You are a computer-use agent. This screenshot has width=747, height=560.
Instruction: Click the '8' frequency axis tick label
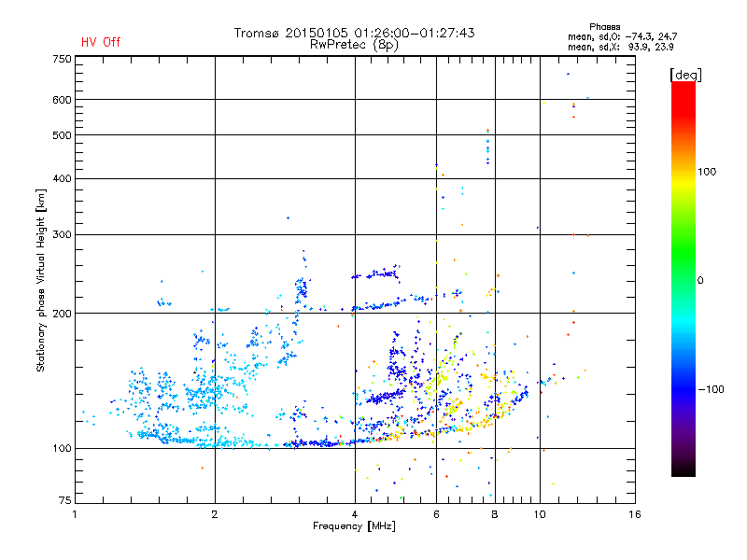[x=495, y=514]
